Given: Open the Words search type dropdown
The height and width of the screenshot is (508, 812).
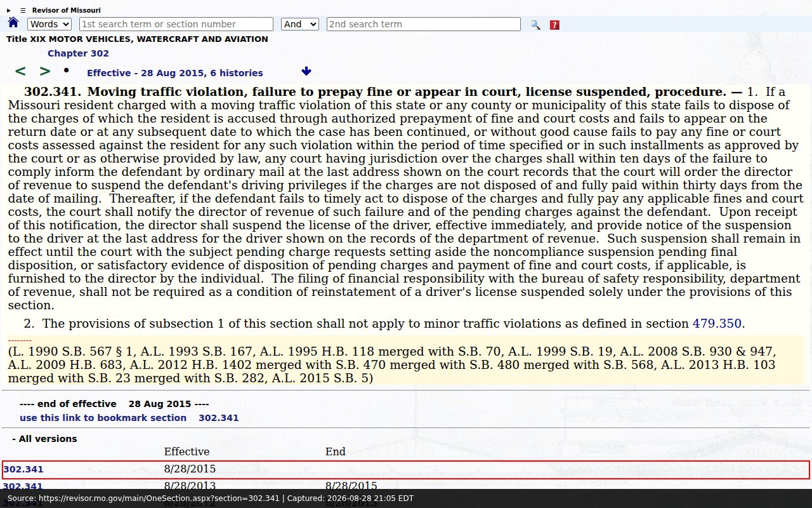Looking at the screenshot, I should click(x=49, y=24).
